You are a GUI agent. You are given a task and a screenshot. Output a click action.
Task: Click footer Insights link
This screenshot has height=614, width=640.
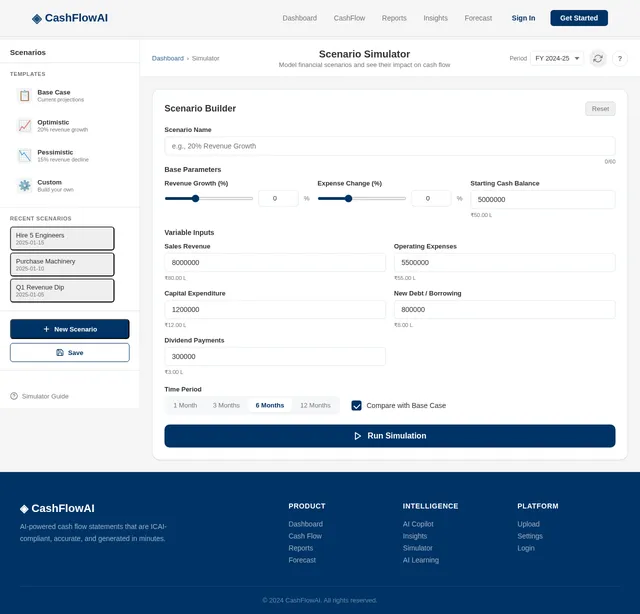(415, 536)
